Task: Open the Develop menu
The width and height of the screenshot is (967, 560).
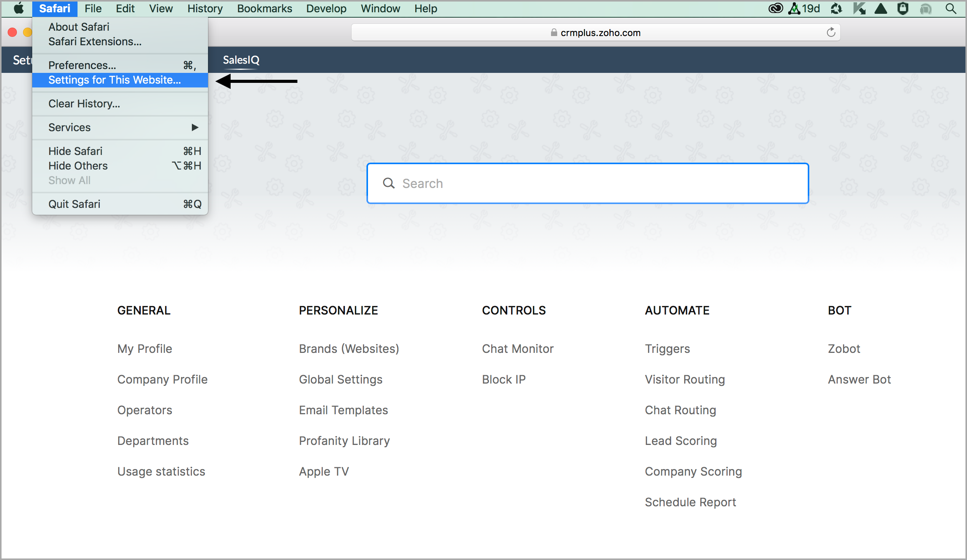Action: pyautogui.click(x=326, y=8)
